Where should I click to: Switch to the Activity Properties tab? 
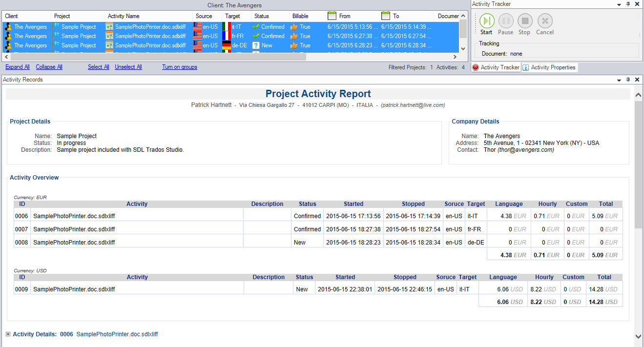549,67
